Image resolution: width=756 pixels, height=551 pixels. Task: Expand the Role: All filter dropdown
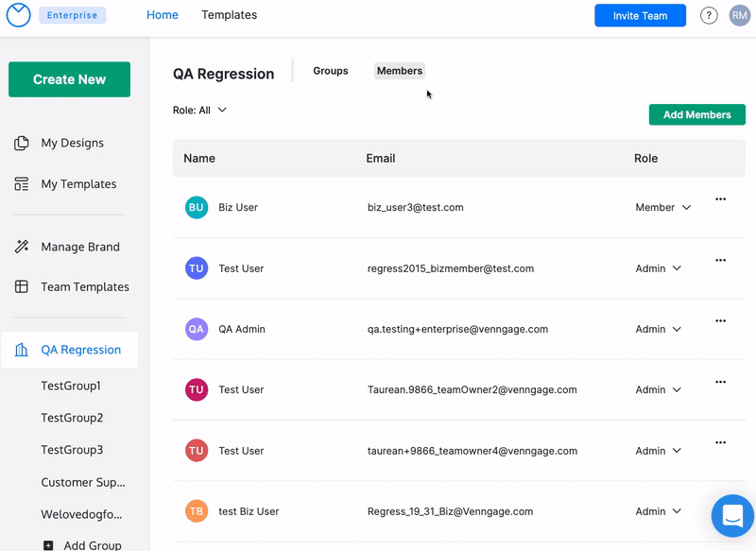pos(200,111)
